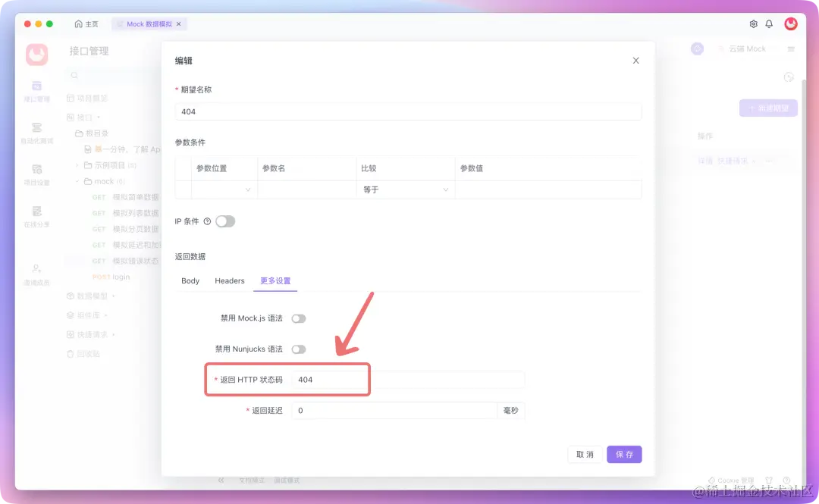Screen dimensions: 819x504
Task: Open 邀请成员 sidebar icon
Action: (36, 274)
